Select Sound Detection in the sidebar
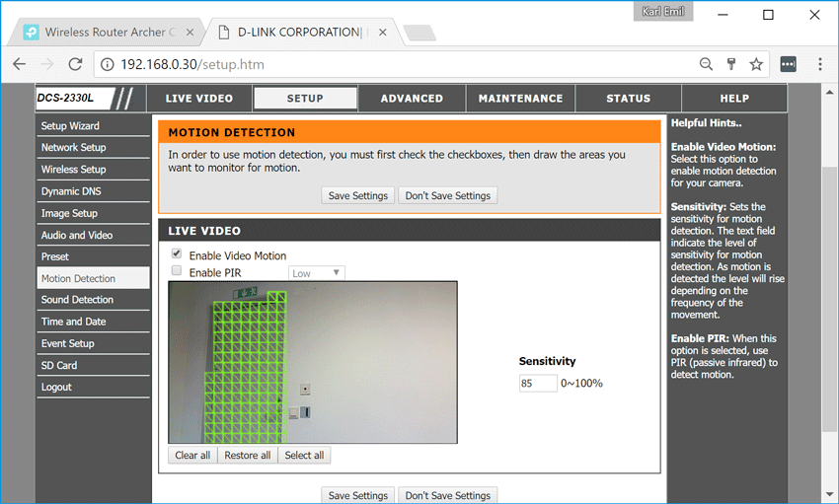 coord(77,300)
